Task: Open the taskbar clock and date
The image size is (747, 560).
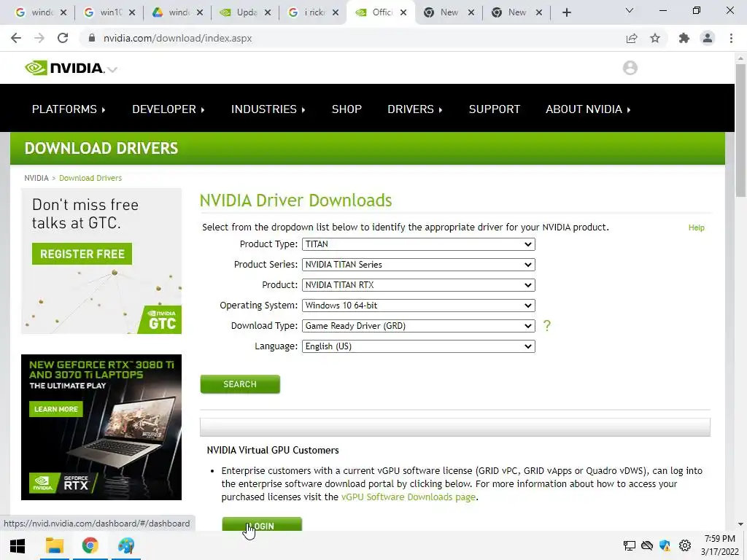Action: click(719, 545)
